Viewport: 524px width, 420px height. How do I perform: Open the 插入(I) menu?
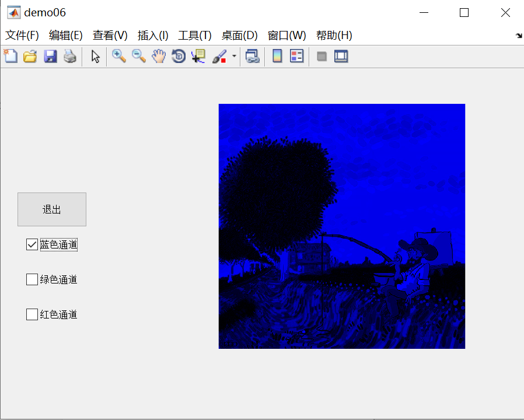(153, 35)
